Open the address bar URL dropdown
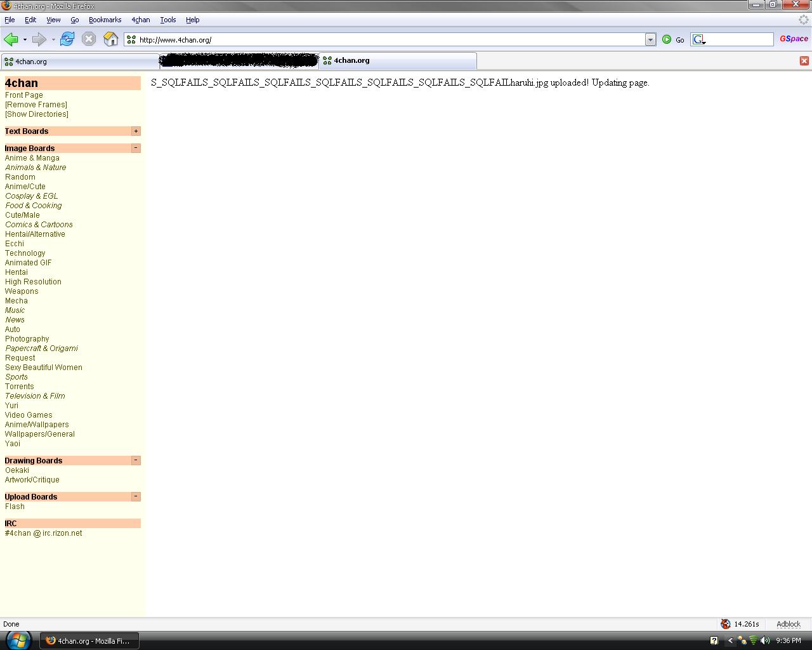The height and width of the screenshot is (650, 812). point(650,39)
